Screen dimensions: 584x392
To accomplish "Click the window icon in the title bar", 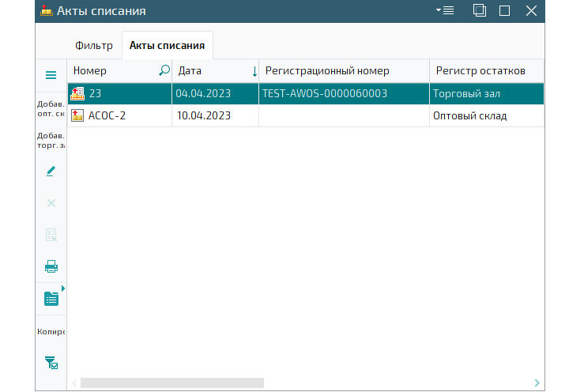I will pyautogui.click(x=479, y=11).
